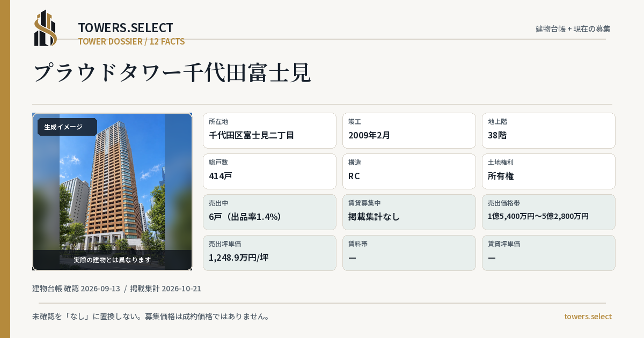Click the 掲載集計 2026-10-21 date text
The height and width of the screenshot is (338, 644).
[x=165, y=289]
